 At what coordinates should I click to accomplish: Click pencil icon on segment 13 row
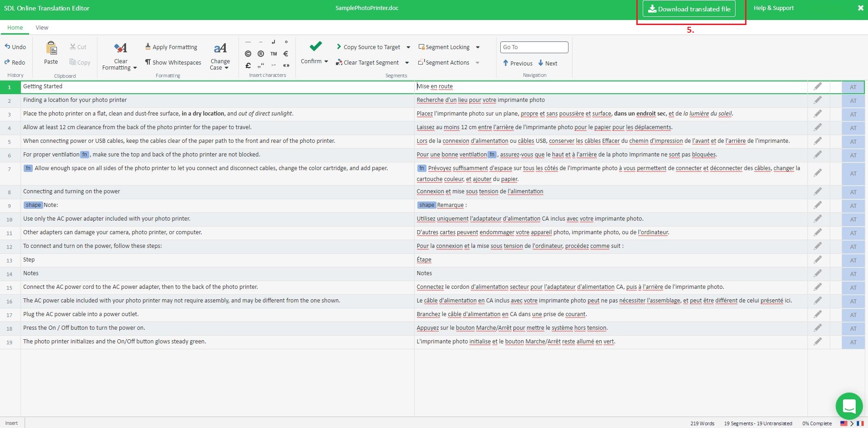(x=818, y=260)
